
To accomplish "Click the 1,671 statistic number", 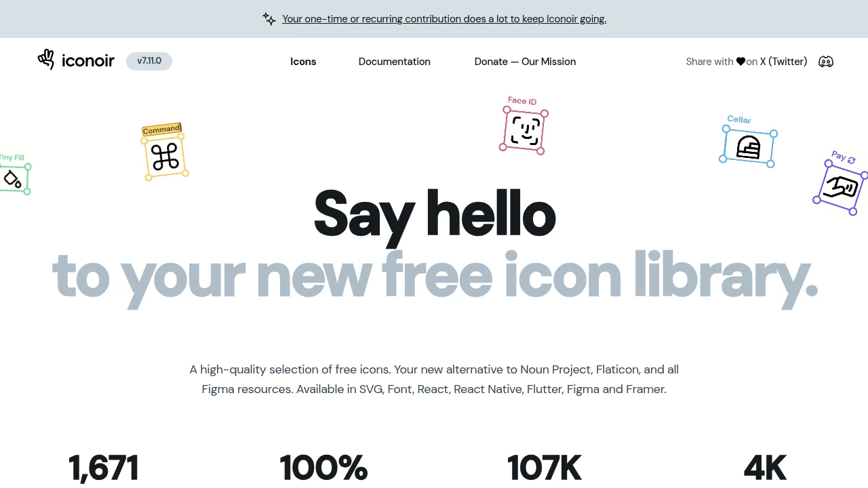I will coord(104,468).
